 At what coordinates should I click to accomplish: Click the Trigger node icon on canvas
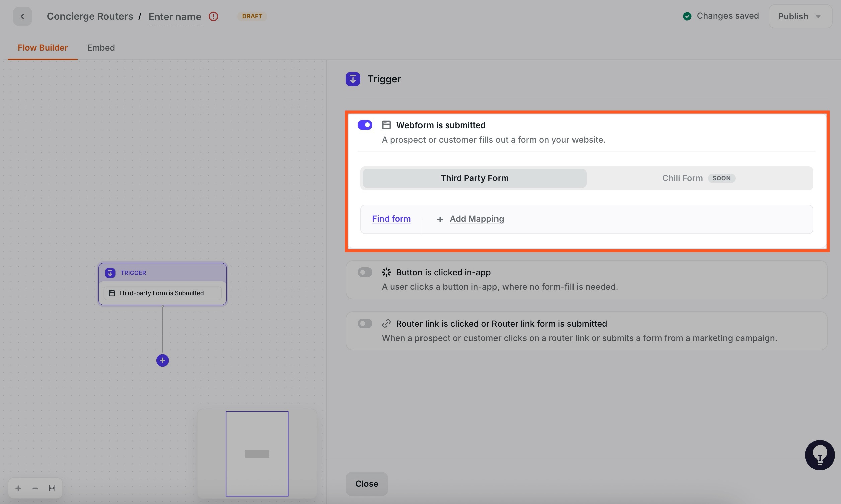[110, 273]
